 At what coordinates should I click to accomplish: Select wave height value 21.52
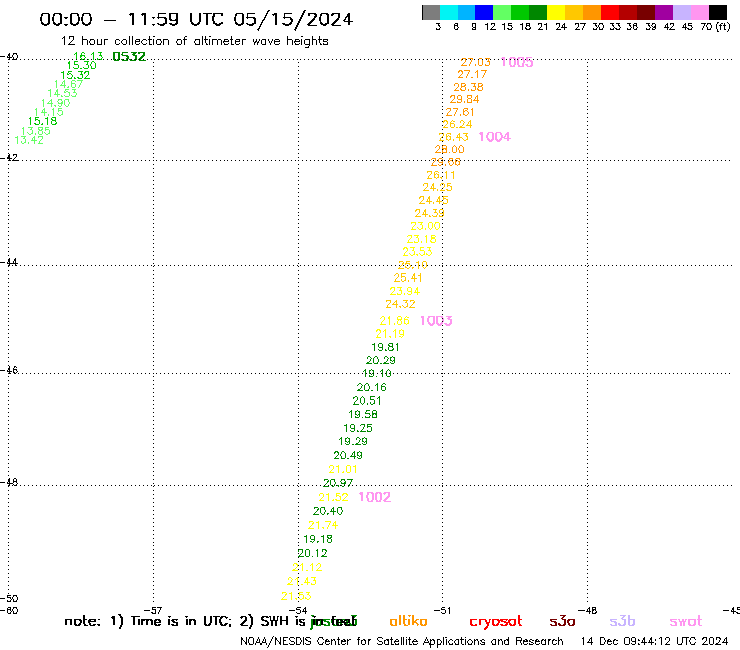[x=333, y=498]
